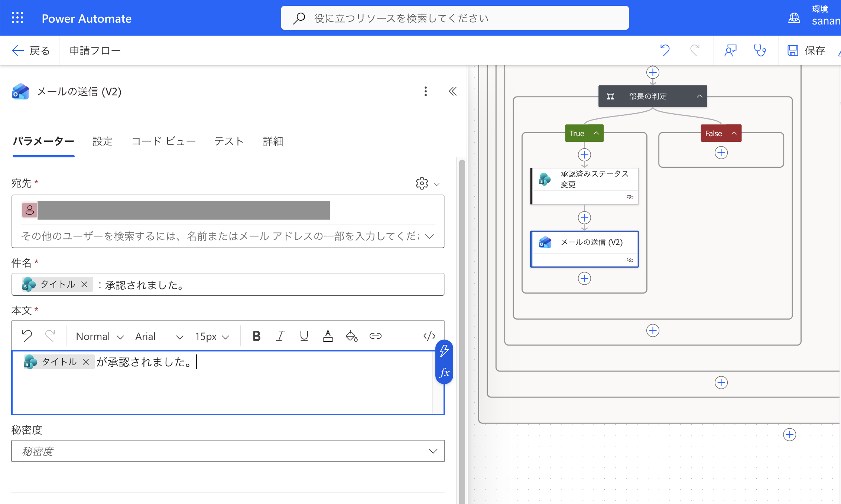Click the 申請フロー flow name
Image resolution: width=841 pixels, height=504 pixels.
click(95, 50)
